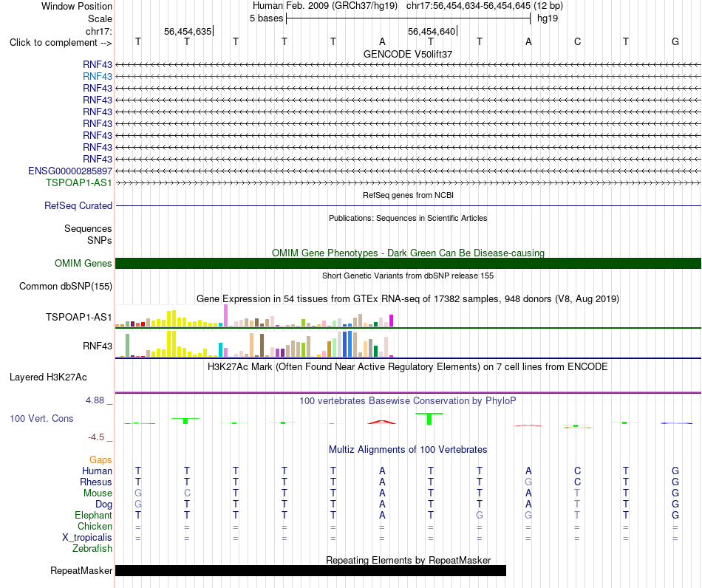The height and width of the screenshot is (588, 702).
Task: Click the Layered H3K27Ac track label
Action: 48,377
